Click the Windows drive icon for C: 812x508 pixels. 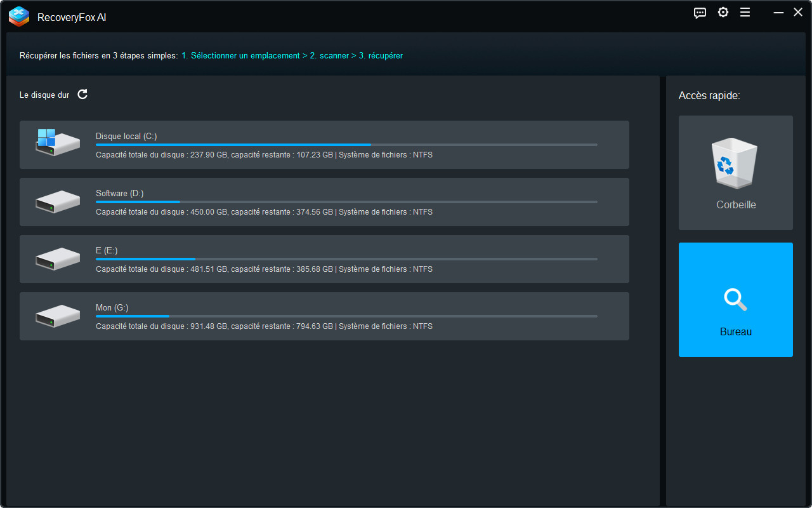tap(58, 143)
